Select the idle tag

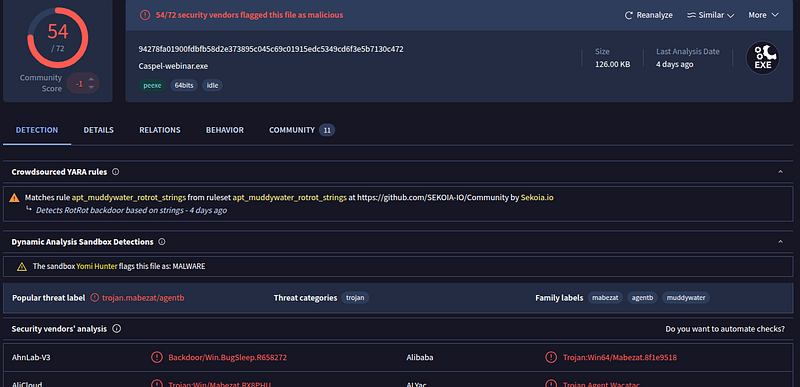pos(212,86)
